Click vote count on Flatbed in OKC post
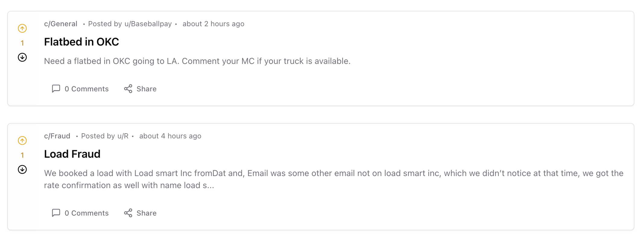This screenshot has height=240, width=644. pos(22,43)
